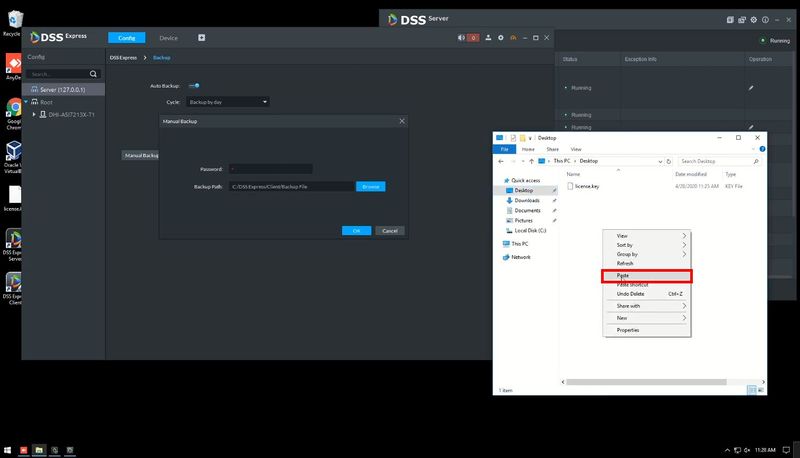Edit first Running service with pencil icon
The width and height of the screenshot is (800, 458).
pyautogui.click(x=751, y=88)
